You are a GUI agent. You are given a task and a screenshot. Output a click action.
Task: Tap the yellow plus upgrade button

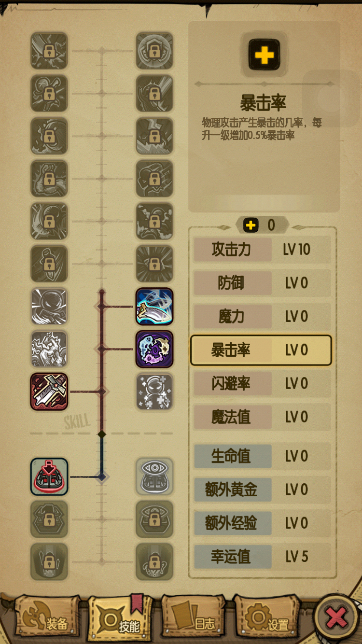pyautogui.click(x=264, y=55)
